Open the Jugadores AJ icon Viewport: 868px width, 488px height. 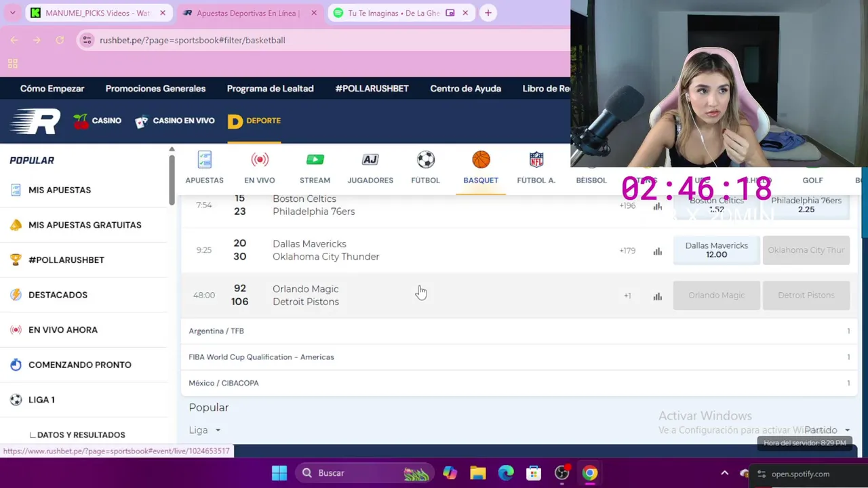pos(370,160)
